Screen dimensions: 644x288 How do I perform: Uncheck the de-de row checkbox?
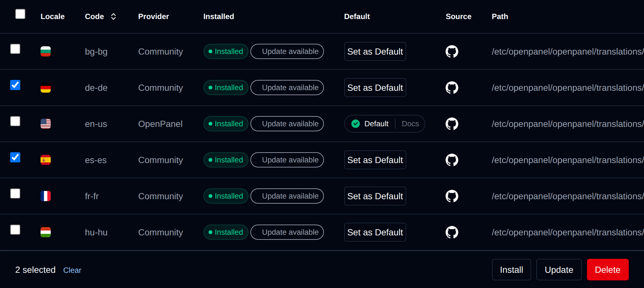15,85
